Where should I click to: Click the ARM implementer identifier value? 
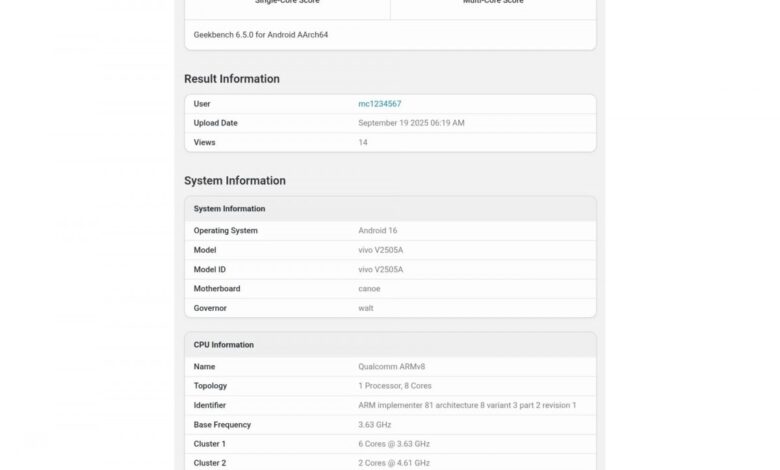click(467, 405)
